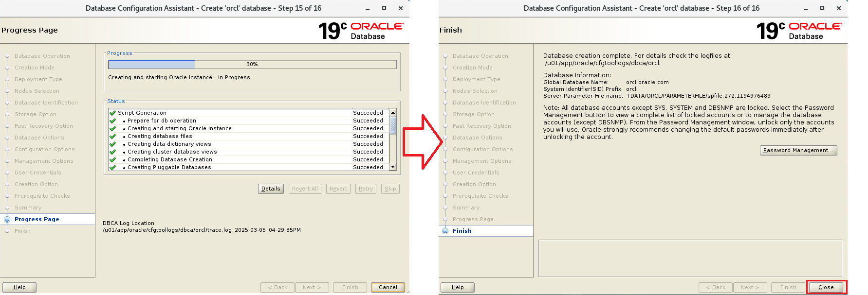Click the scroll up arrow in Status list
Screen dimensions: 868x295
pyautogui.click(x=393, y=113)
